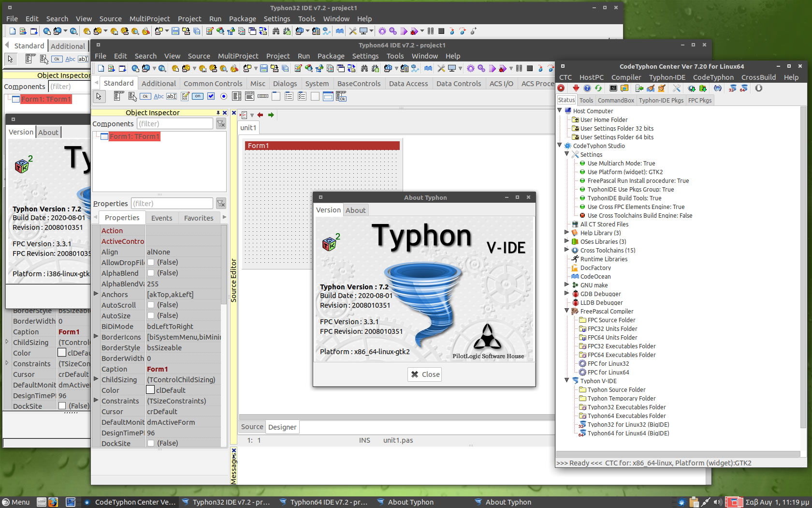812x508 pixels.
Task: Click the wrench and screwdriver icon in CodeTyphon Center
Action: pos(676,88)
